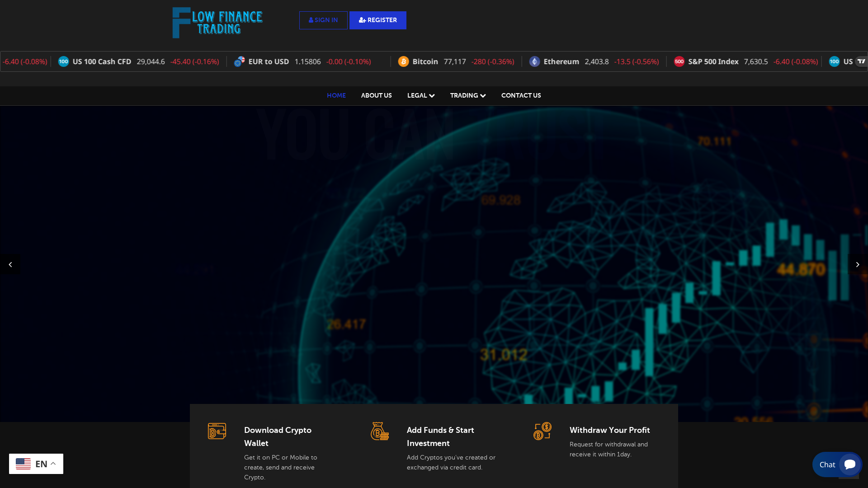Click the US flag language icon
This screenshot has height=488, width=868.
(23, 464)
